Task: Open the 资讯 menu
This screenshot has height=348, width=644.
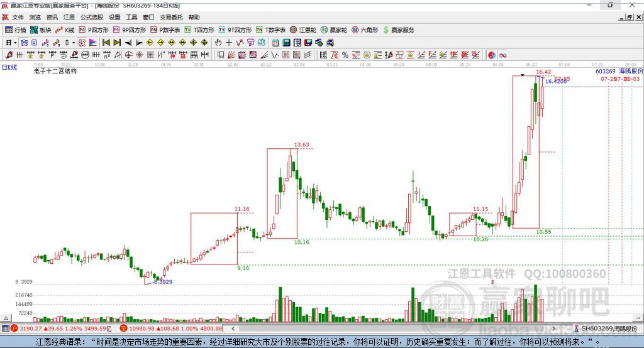Action: 52,17
